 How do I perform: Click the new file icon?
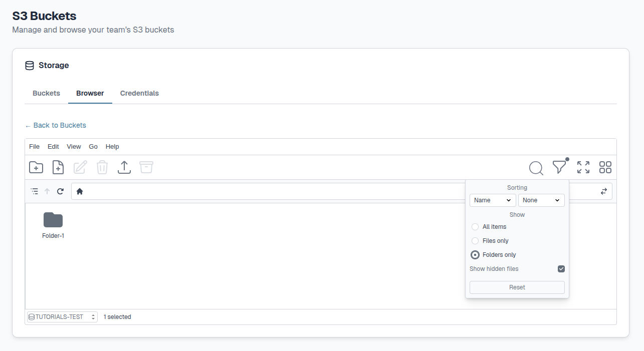[x=58, y=167]
